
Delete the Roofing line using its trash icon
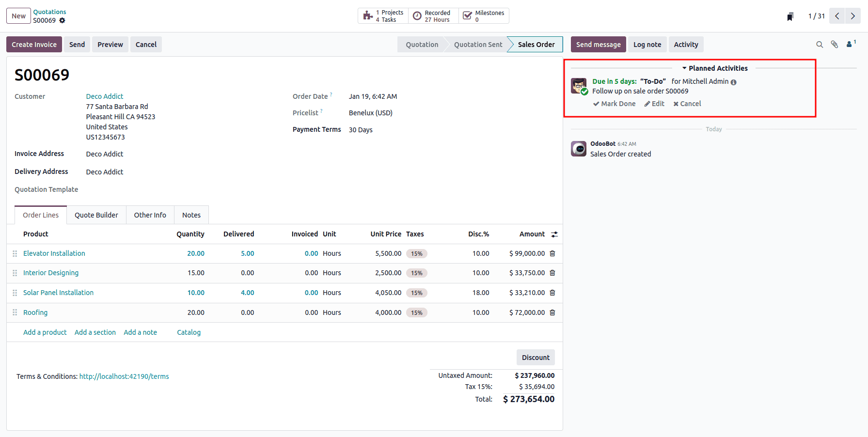552,312
